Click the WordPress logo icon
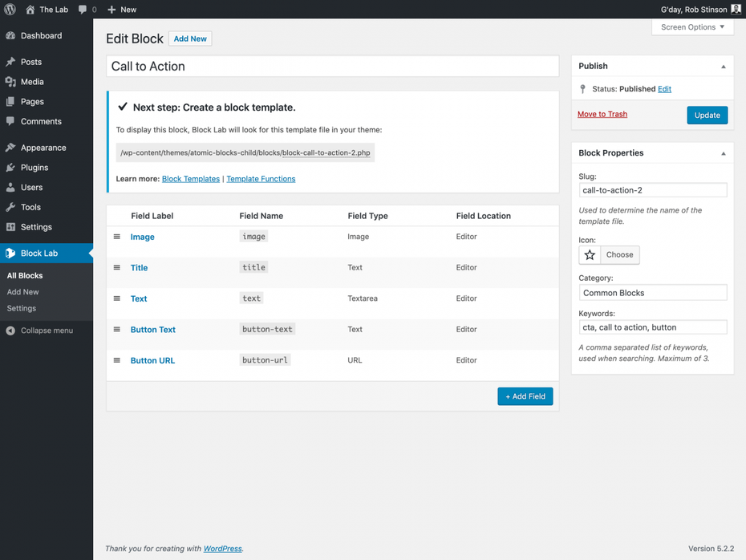The height and width of the screenshot is (560, 746). click(10, 9)
